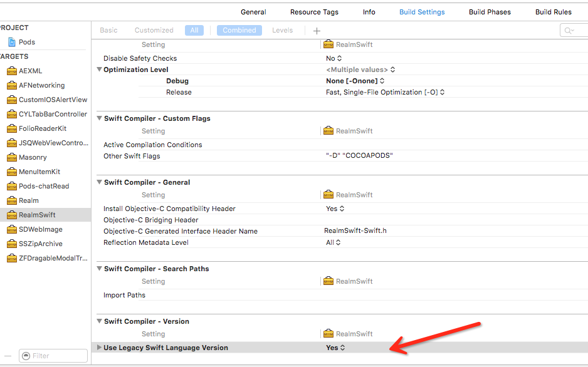The image size is (588, 367).
Task: Click the JSQWebViewController target icon
Action: coord(12,143)
